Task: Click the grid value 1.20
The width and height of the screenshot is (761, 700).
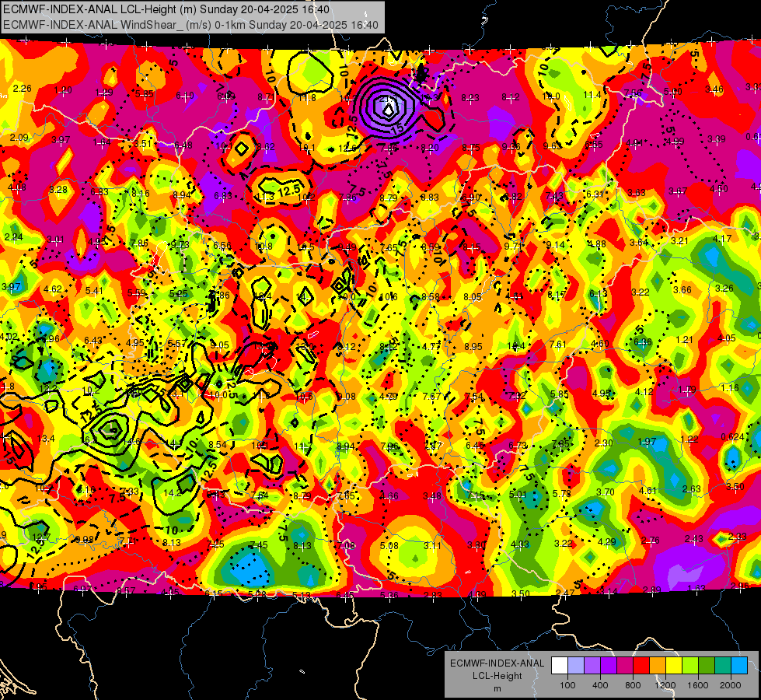Action: (63, 90)
